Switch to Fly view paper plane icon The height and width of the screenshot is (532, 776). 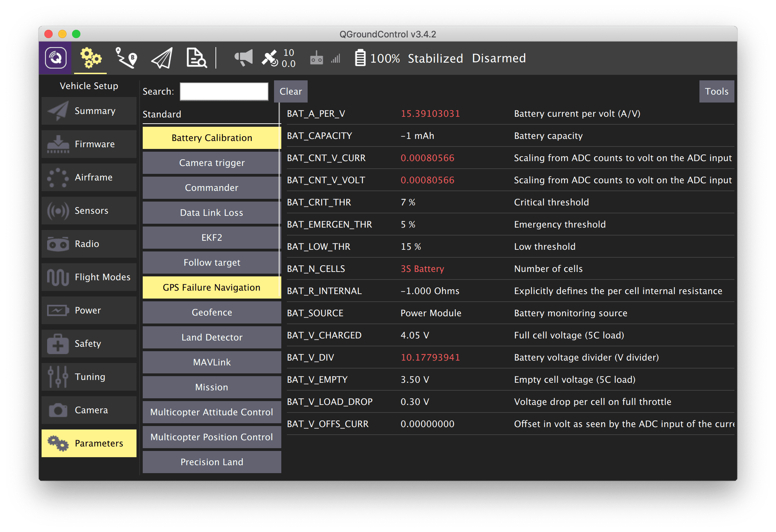pyautogui.click(x=162, y=58)
